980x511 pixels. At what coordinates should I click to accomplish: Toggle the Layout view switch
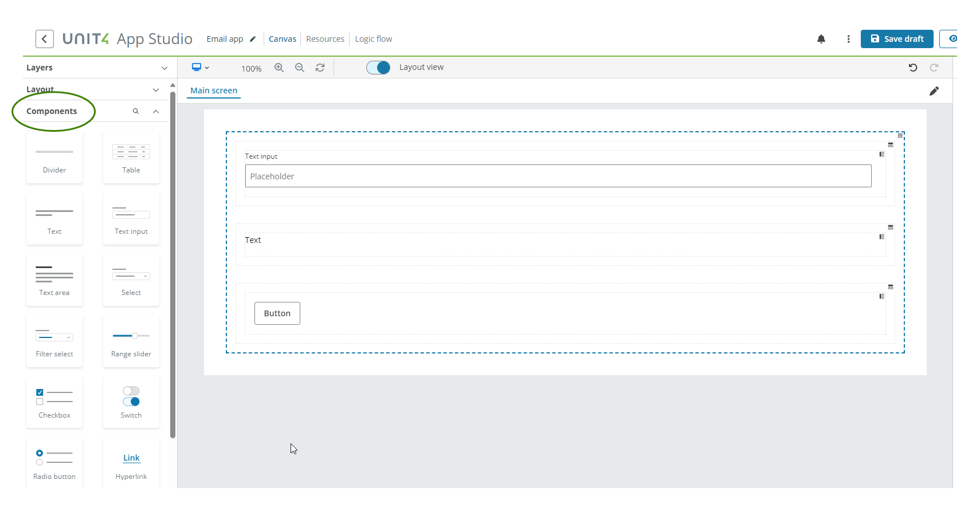(x=378, y=68)
